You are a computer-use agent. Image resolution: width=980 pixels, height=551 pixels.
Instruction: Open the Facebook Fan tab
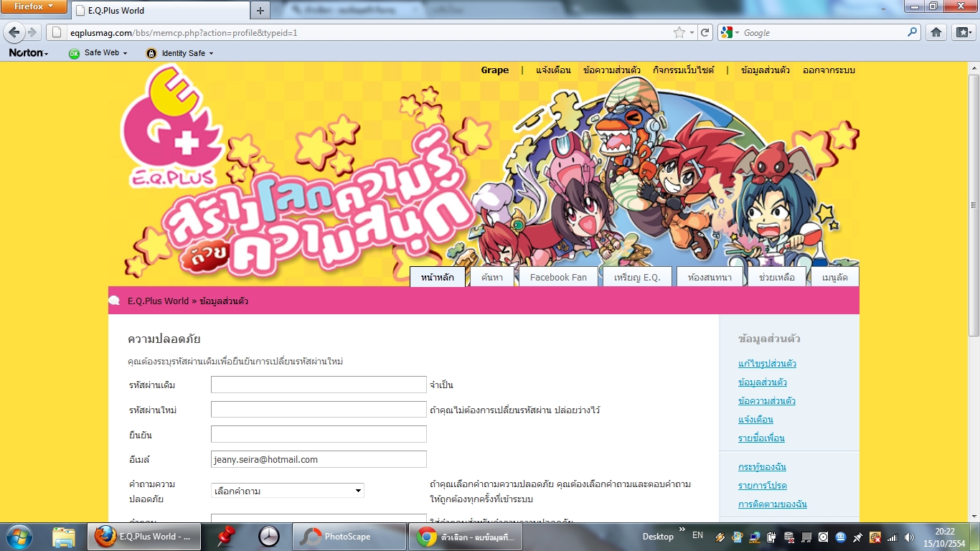tap(558, 277)
